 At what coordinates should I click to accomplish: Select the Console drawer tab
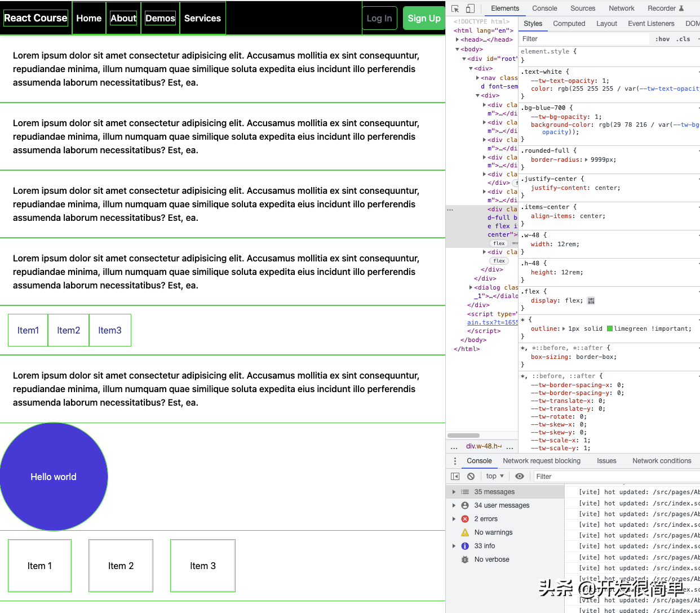(x=479, y=461)
